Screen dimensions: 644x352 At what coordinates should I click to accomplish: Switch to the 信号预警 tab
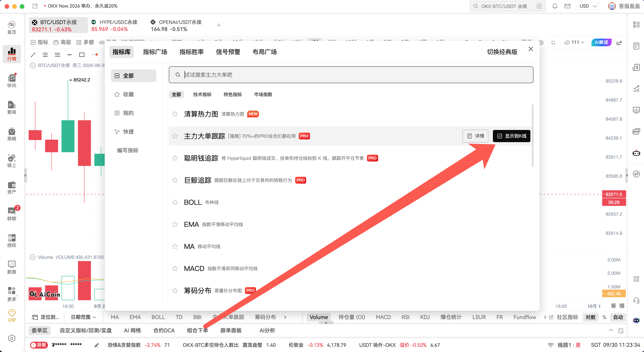(228, 52)
